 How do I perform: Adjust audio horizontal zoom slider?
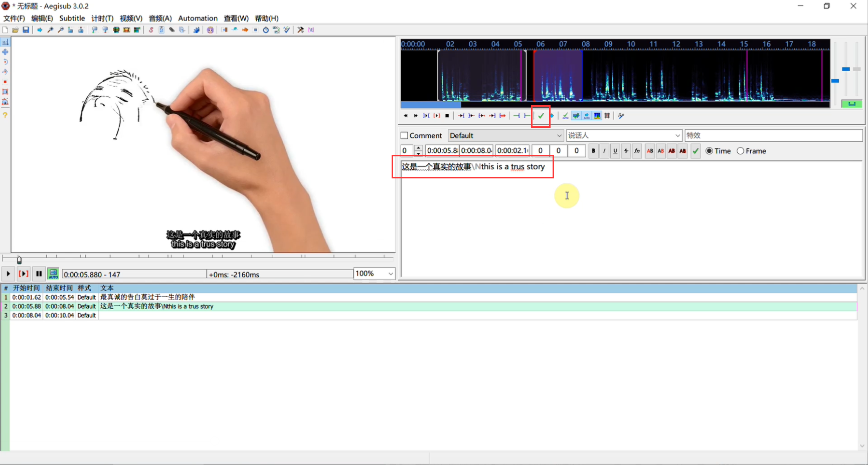tap(835, 80)
